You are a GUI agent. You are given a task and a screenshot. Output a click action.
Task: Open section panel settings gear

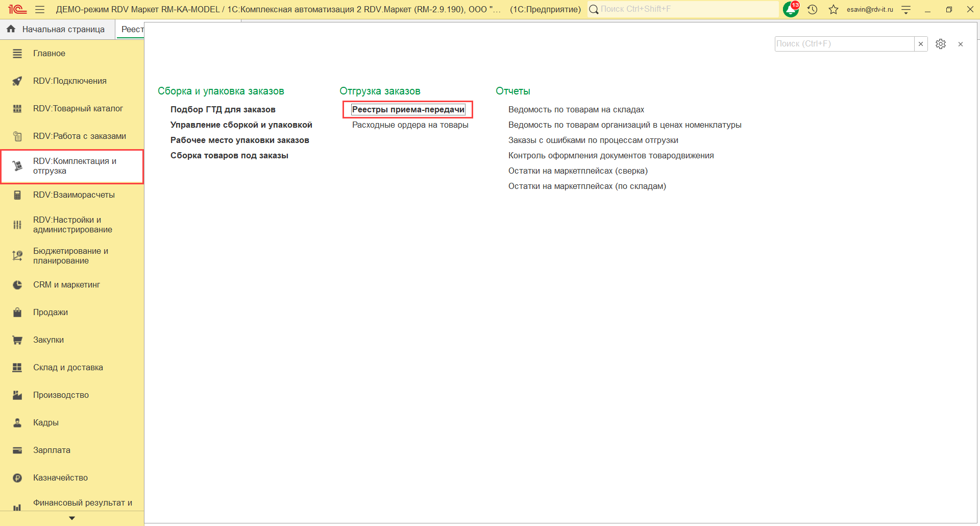tap(941, 44)
